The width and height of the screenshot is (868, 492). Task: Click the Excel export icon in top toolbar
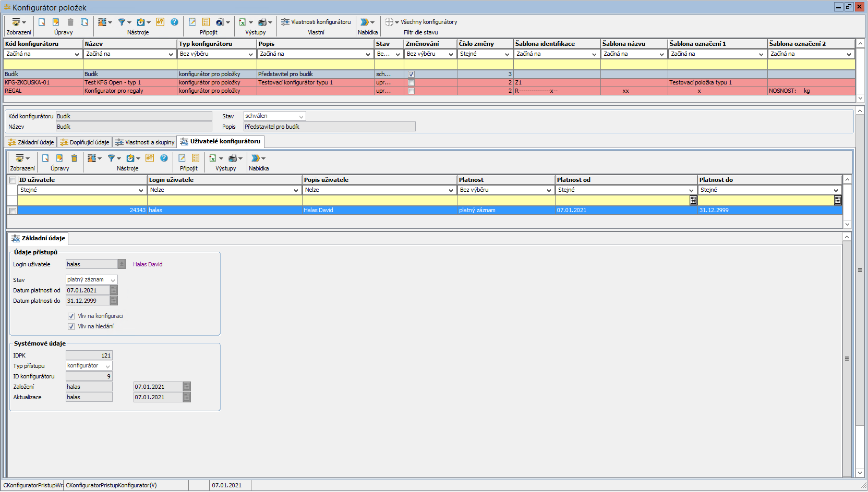(243, 22)
